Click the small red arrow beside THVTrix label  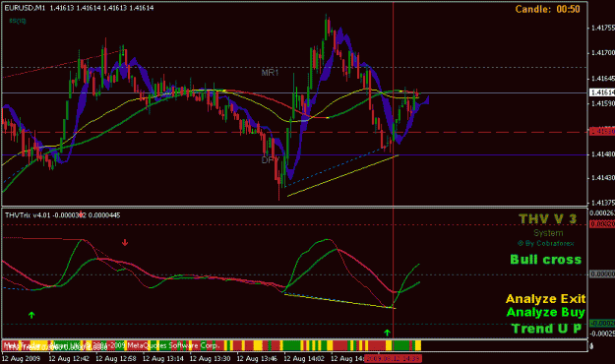(x=81, y=214)
